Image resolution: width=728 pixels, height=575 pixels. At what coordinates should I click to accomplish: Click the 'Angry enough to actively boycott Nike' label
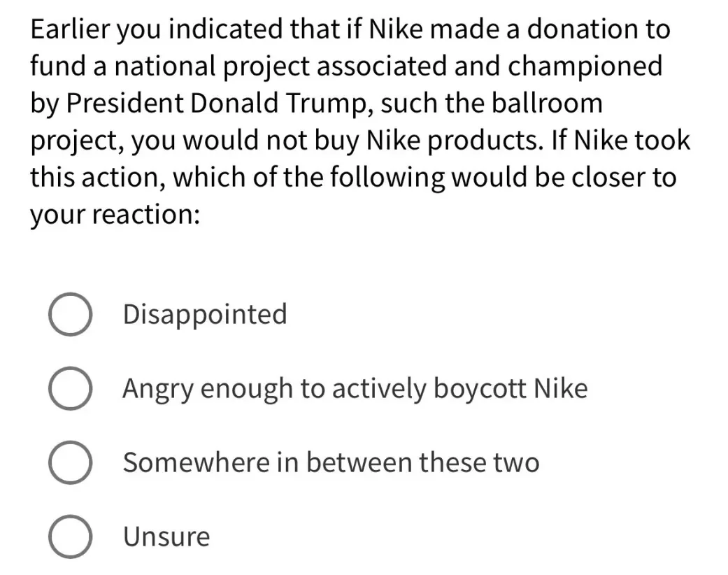pyautogui.click(x=355, y=389)
